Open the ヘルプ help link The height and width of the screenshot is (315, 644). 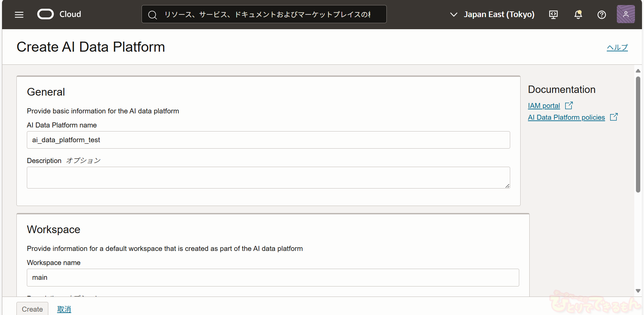tap(617, 47)
